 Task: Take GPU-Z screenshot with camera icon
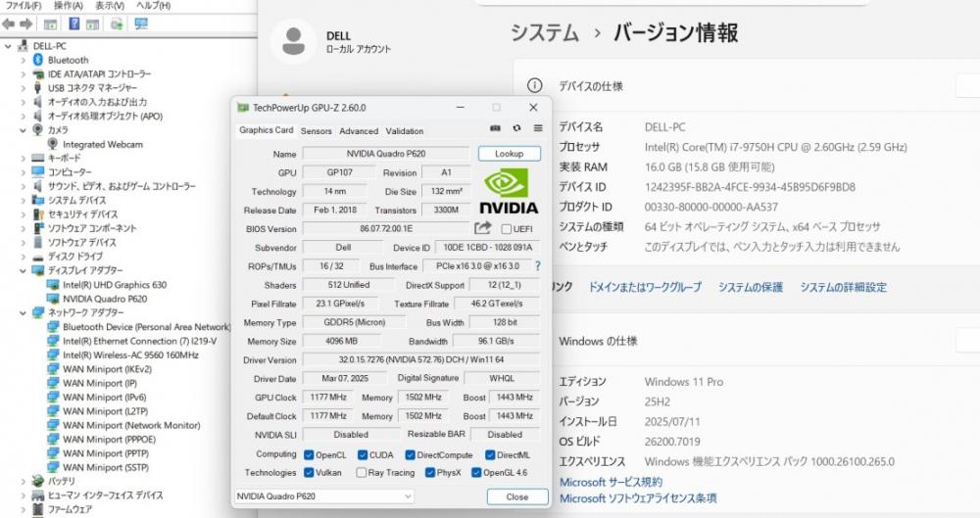click(495, 128)
